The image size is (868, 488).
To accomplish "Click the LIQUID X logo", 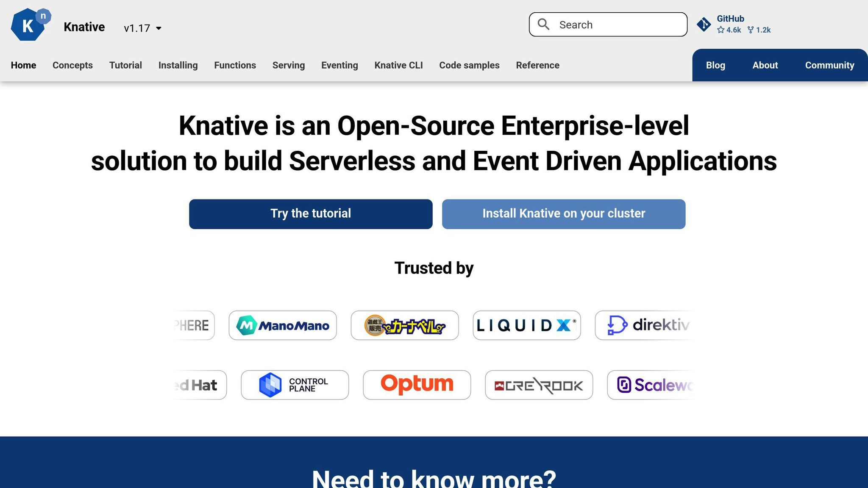I will [526, 325].
